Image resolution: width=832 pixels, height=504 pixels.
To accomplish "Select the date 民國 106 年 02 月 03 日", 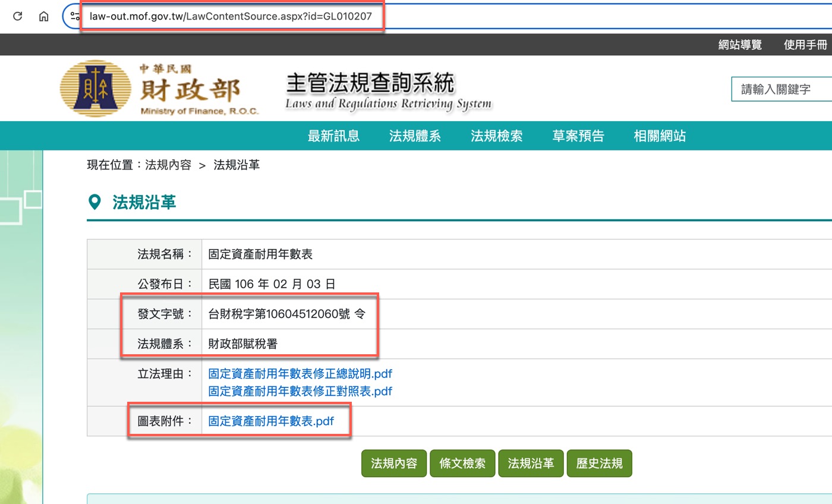I will [272, 284].
